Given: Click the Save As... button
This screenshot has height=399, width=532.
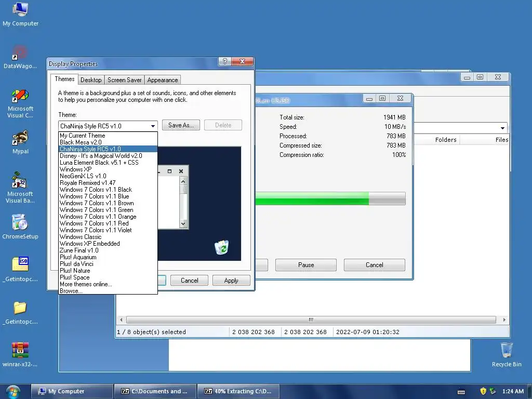Looking at the screenshot, I should (x=181, y=125).
